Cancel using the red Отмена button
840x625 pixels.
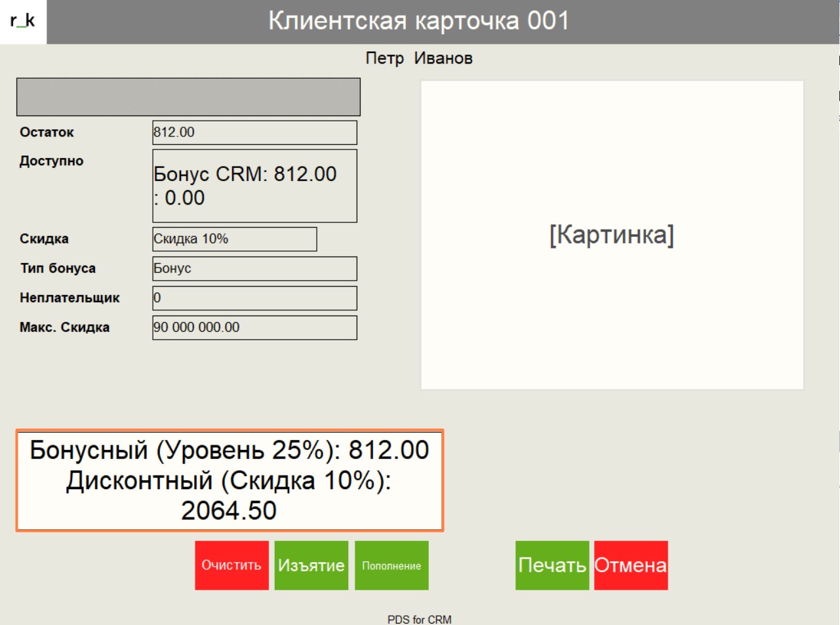[x=631, y=565]
